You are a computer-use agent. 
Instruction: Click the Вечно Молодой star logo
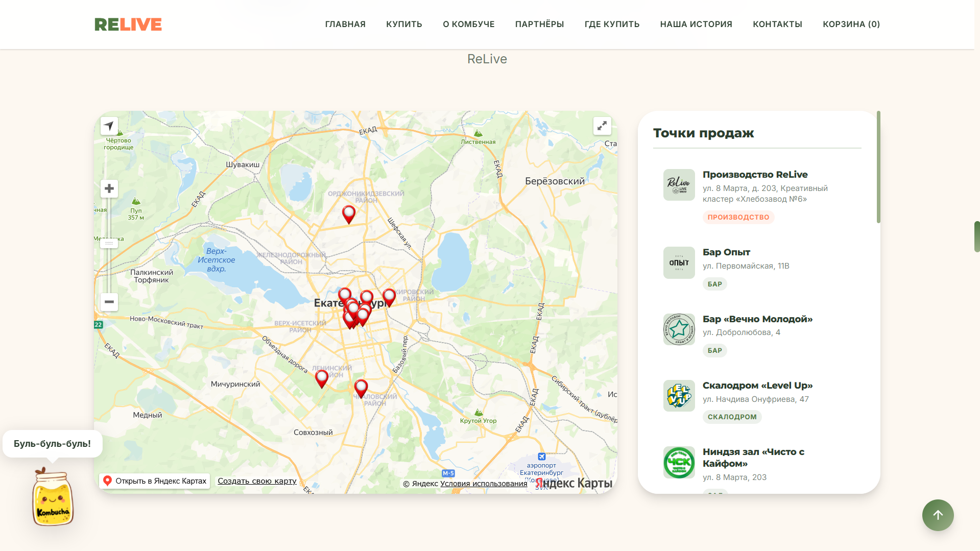(679, 329)
